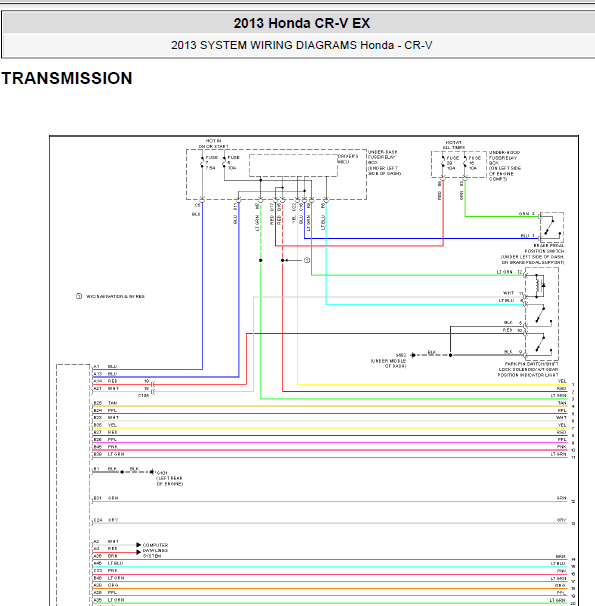Click circled 1 marker beside dashed red wire
The width and height of the screenshot is (595, 606).
307,260
